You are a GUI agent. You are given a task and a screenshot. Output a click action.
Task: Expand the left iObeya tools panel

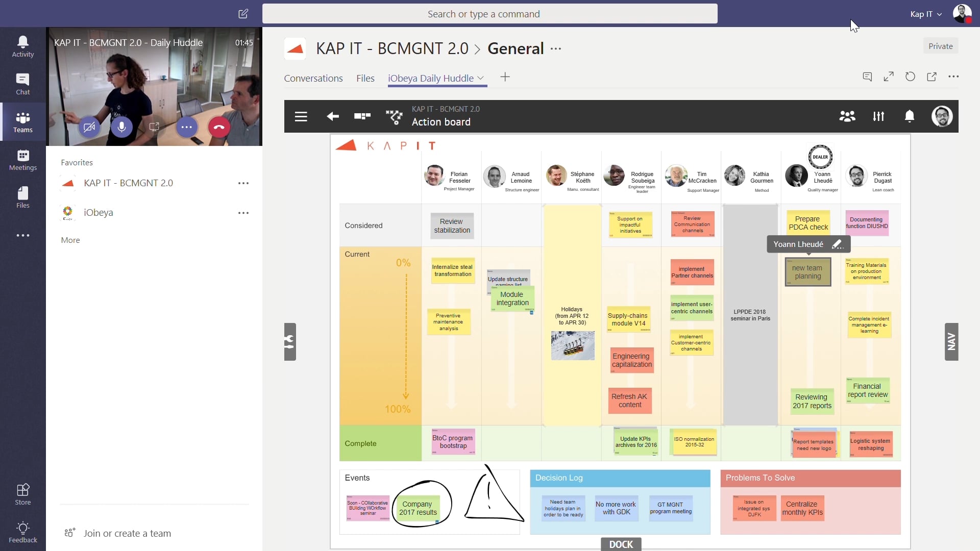[x=290, y=342]
